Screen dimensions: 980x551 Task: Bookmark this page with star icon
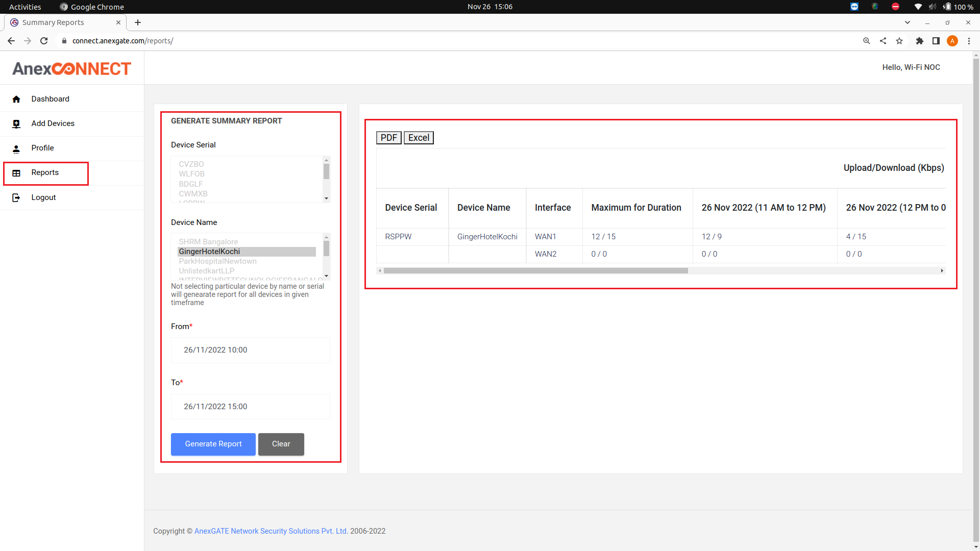[899, 41]
